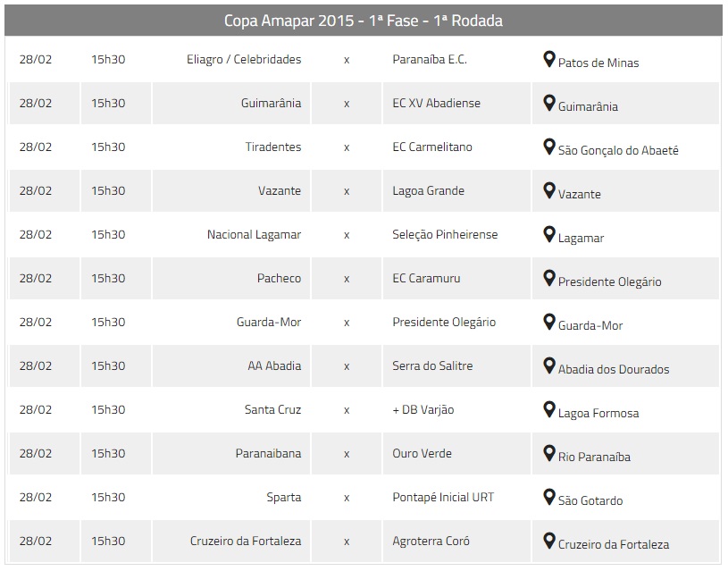Click the Agroterra Coró team name
Viewport: 728px width, 571px height.
coord(431,541)
